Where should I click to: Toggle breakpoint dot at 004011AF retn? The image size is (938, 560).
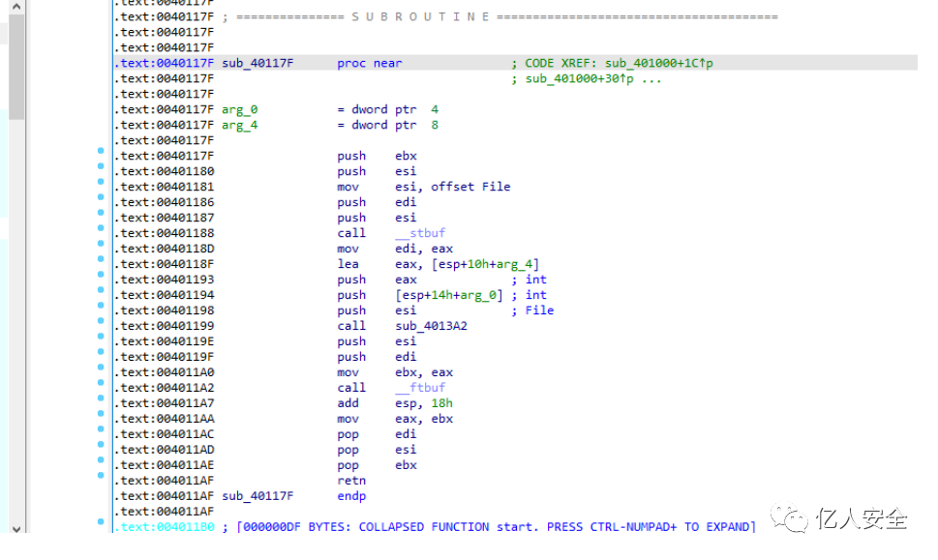pyautogui.click(x=101, y=476)
